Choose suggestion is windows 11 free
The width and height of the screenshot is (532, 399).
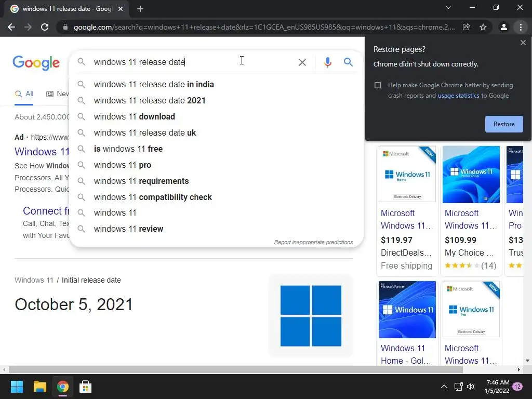click(x=216, y=149)
